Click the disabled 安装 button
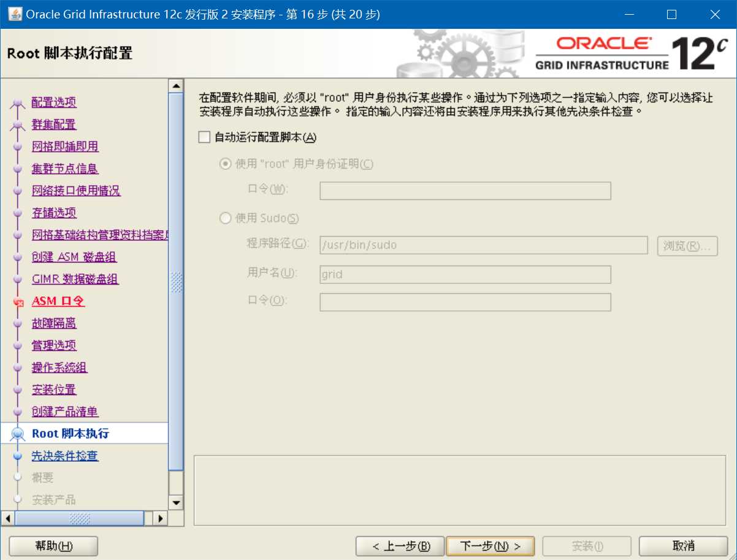Image resolution: width=737 pixels, height=560 pixels. tap(587, 546)
